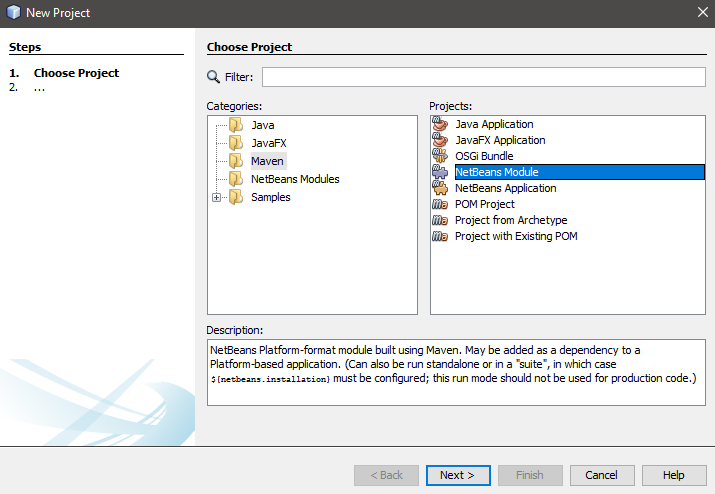Screen dimensions: 715x494
Task: Click the Samples folder icon
Action: point(236,197)
